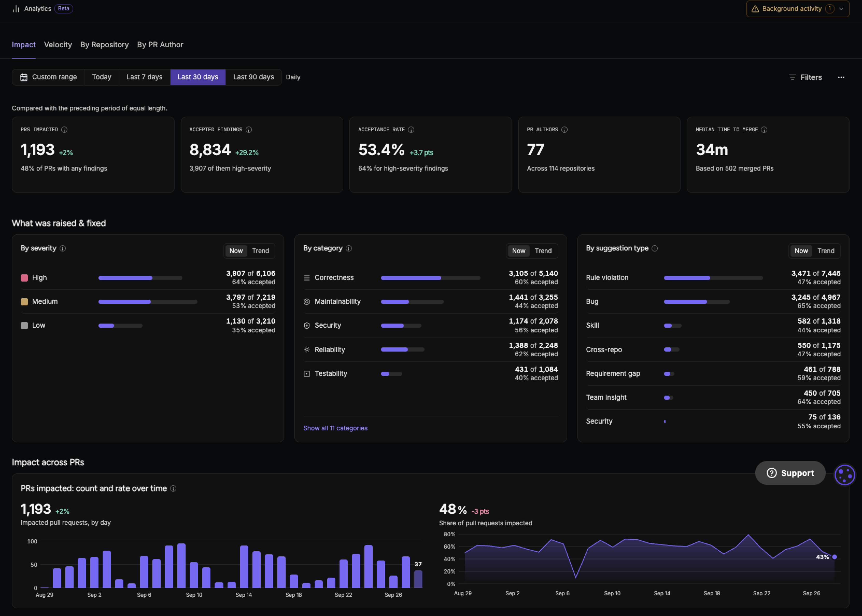The height and width of the screenshot is (616, 862).
Task: Open the Custom range date picker
Action: pos(48,77)
